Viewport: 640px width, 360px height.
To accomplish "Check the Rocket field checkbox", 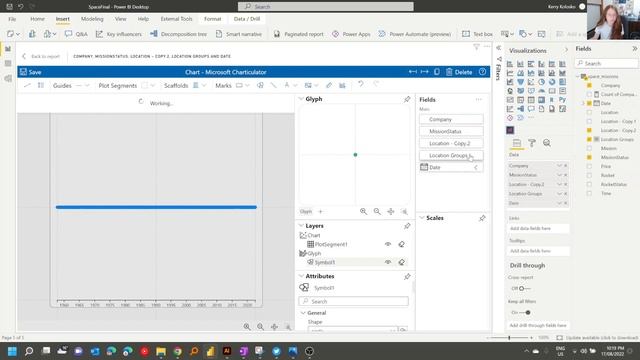I will [x=589, y=175].
